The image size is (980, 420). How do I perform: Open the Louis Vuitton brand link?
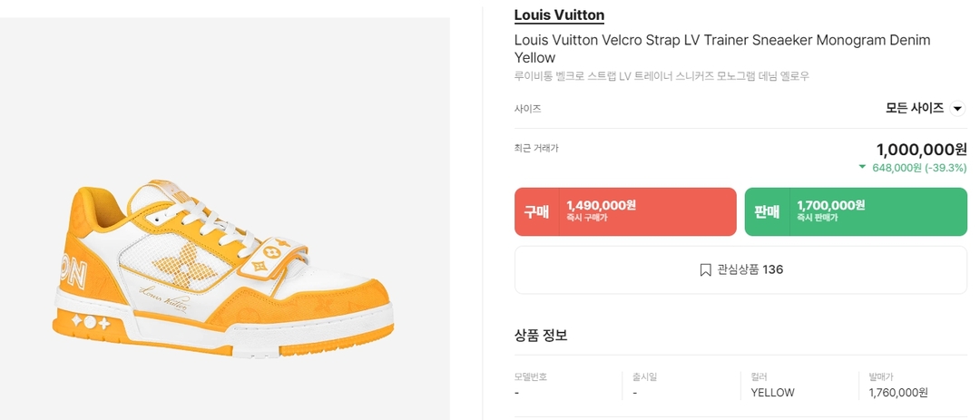coord(559,15)
